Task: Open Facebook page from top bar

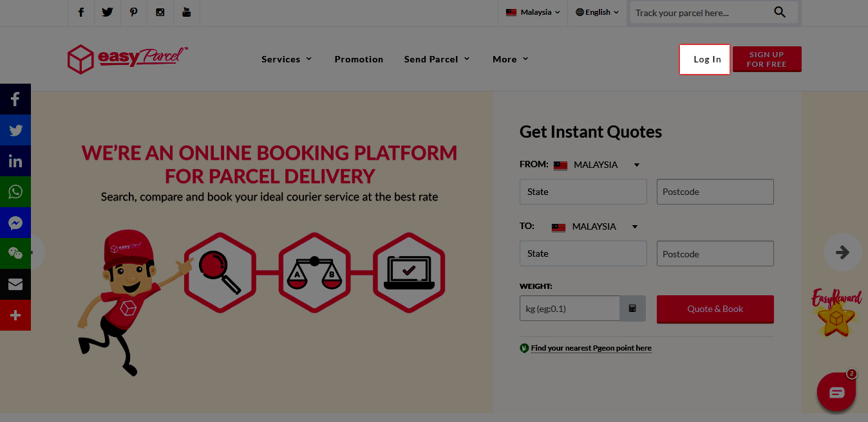Action: [81, 12]
